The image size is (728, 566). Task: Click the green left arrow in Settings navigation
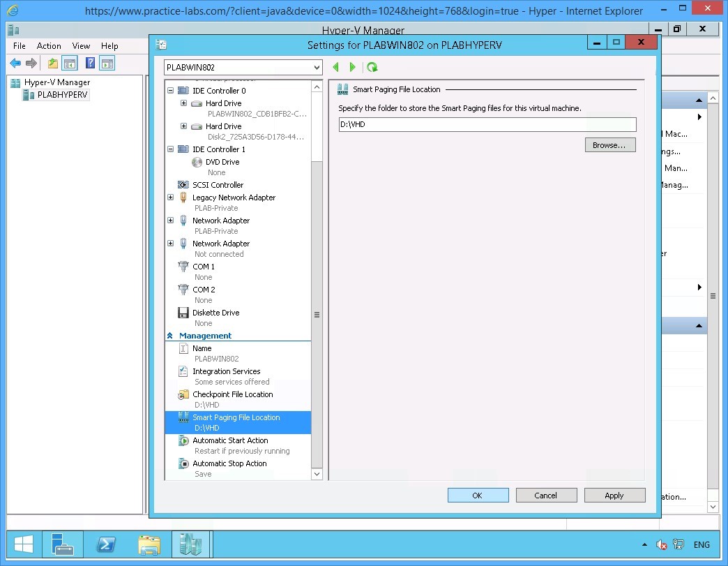click(x=337, y=67)
